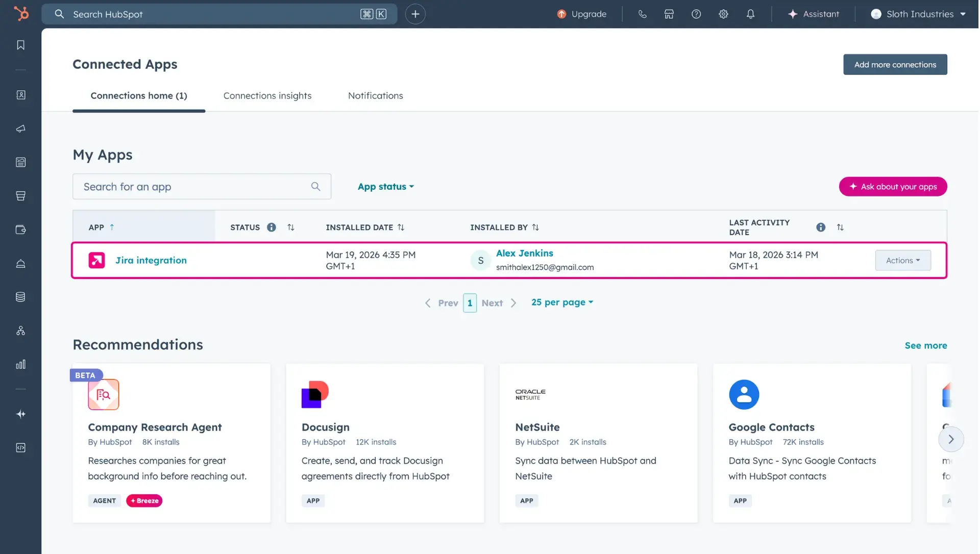The image size is (980, 554).
Task: Open the Notifications tab
Action: 375,95
